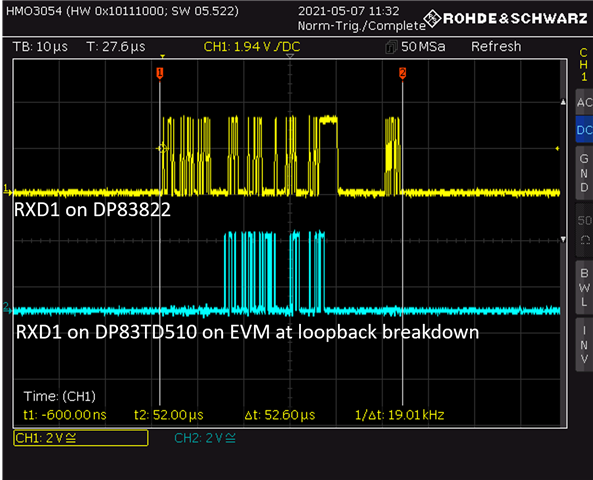Click the HMO3054 device info text
This screenshot has height=480, width=593.
123,11
